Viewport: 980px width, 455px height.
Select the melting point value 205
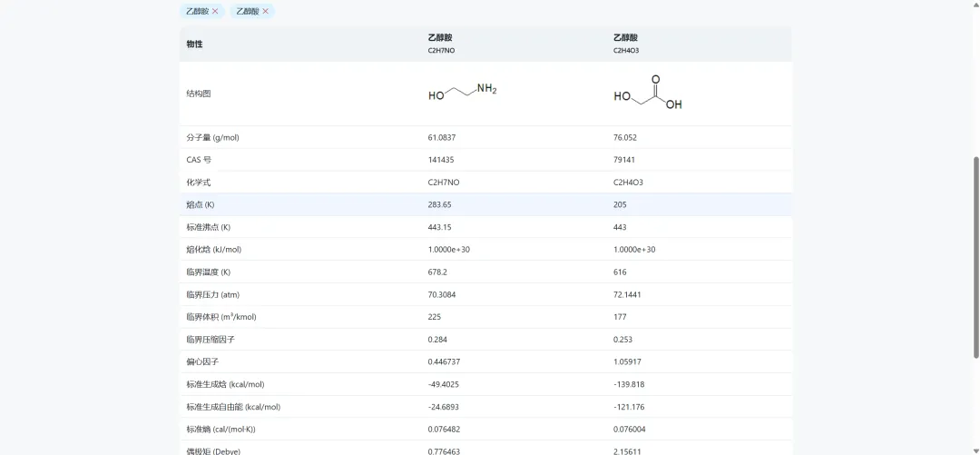(x=620, y=204)
